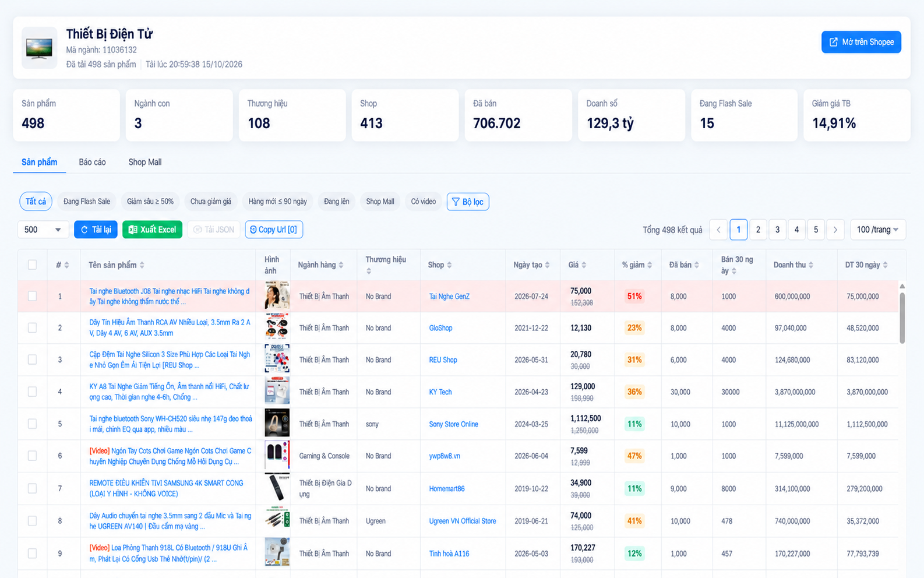Open thumbnail of Samsung TV remote product
924x578 pixels.
(277, 488)
